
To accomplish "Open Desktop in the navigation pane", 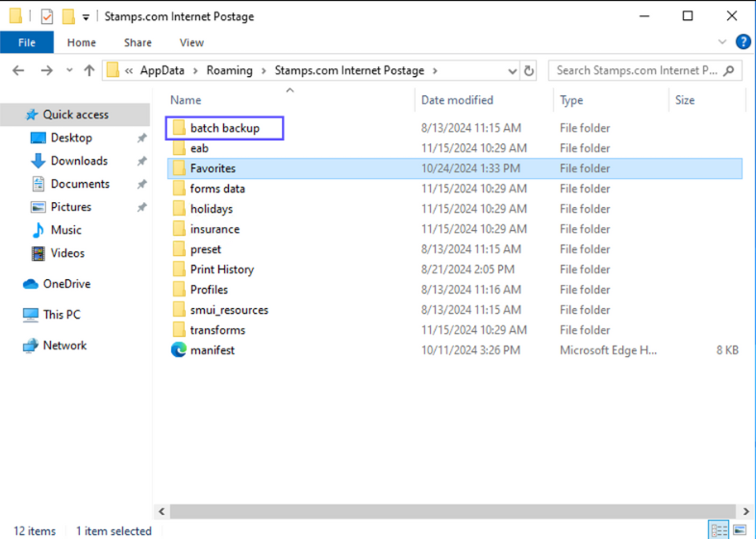I will [x=71, y=138].
